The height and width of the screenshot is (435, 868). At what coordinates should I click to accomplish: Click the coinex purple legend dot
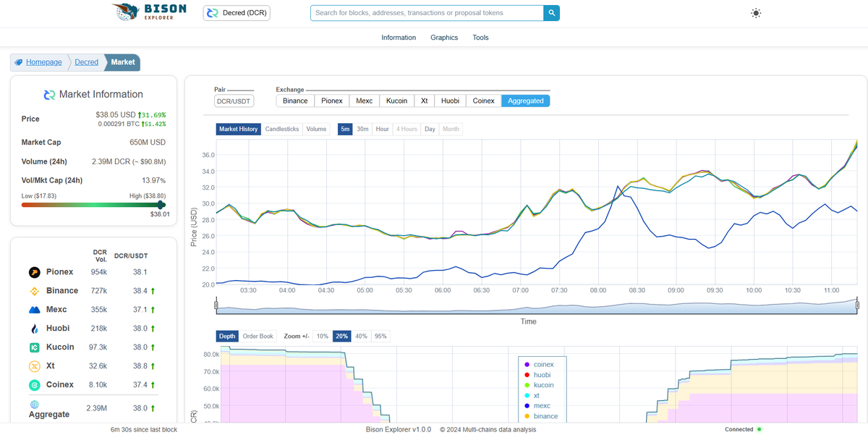pos(527,365)
